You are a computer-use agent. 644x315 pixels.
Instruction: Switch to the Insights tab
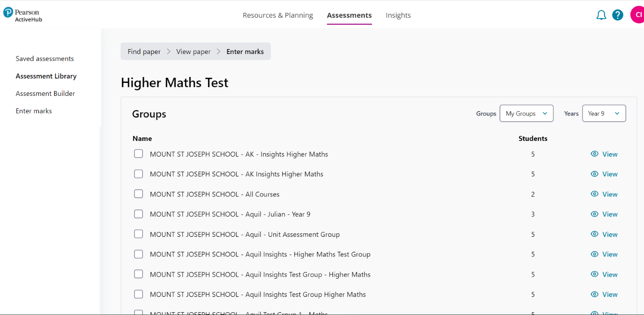(x=398, y=15)
